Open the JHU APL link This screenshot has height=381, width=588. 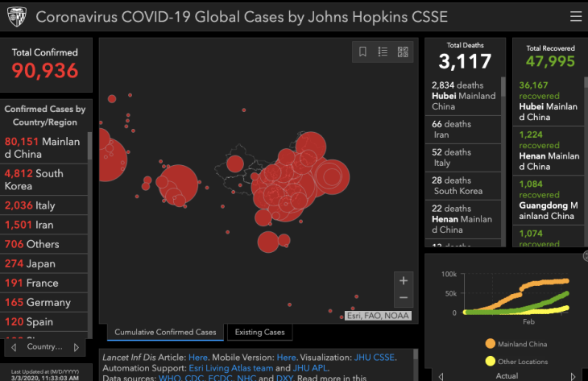tap(310, 368)
